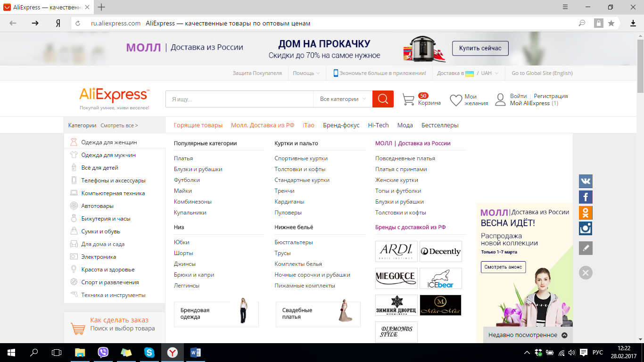The width and height of the screenshot is (644, 362).
Task: Open the Горящие товары tab
Action: (198, 125)
